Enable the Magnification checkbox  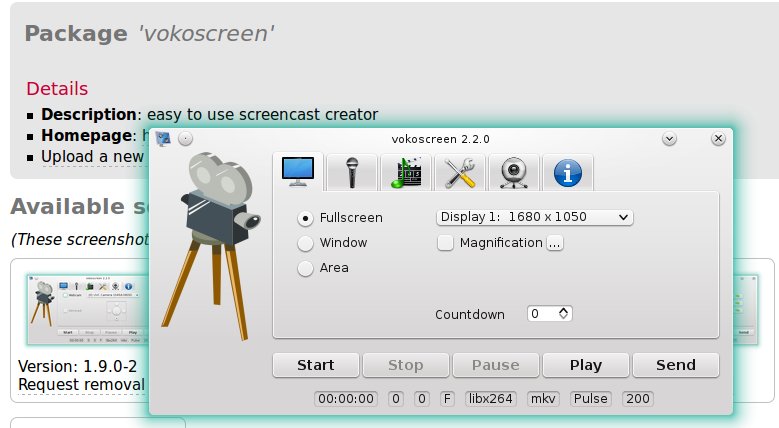pos(445,243)
